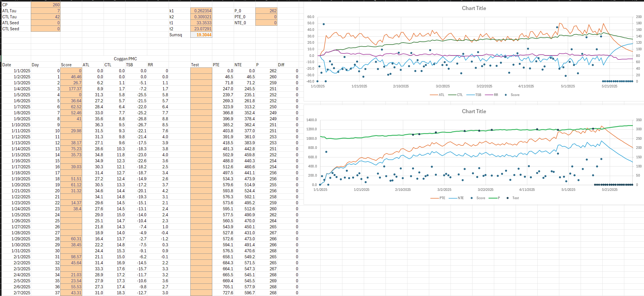Click the Coggan PMC heading cell
Screen dimensions: 644x296
(x=125, y=59)
